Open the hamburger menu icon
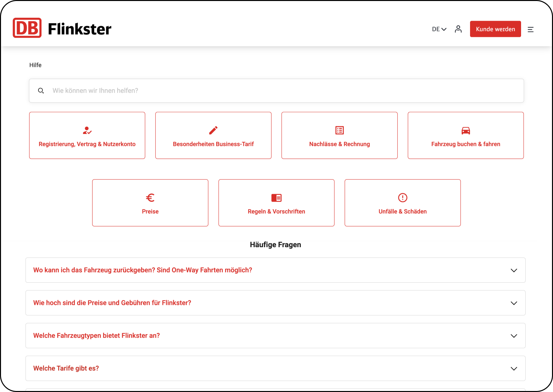This screenshot has width=553, height=392. click(530, 30)
